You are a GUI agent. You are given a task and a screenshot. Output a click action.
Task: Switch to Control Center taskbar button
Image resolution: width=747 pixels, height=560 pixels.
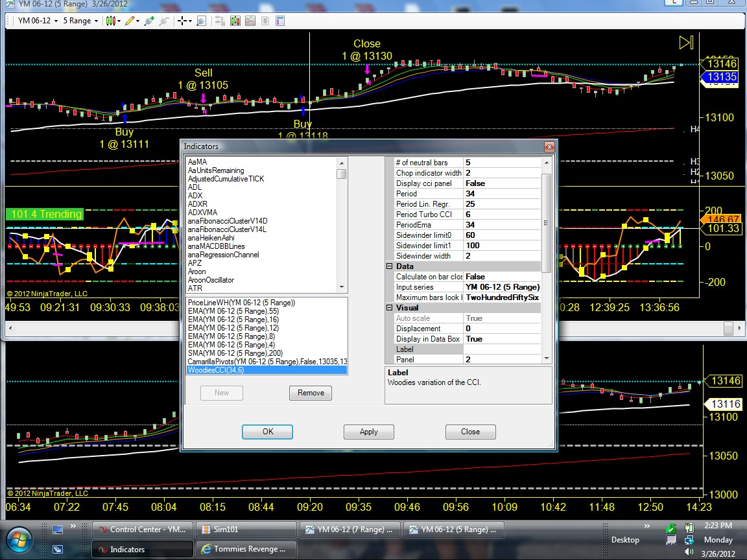click(142, 530)
